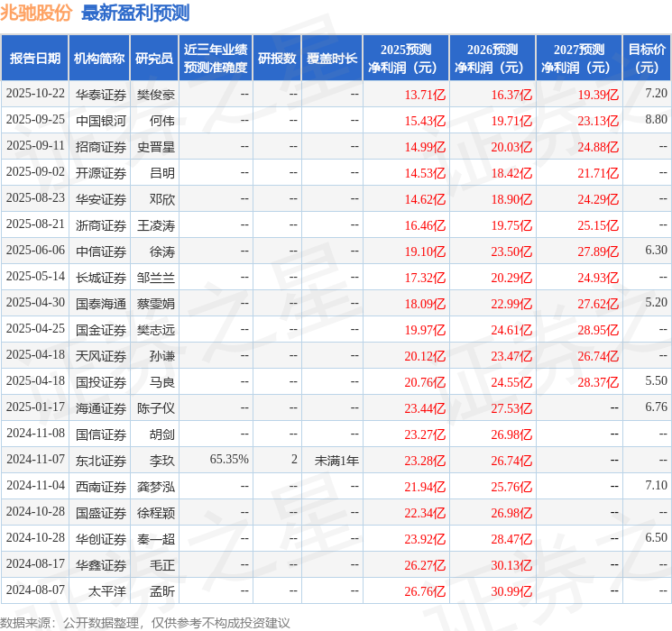Click the 目标价 column header
This screenshot has width=672, height=631.
point(647,59)
